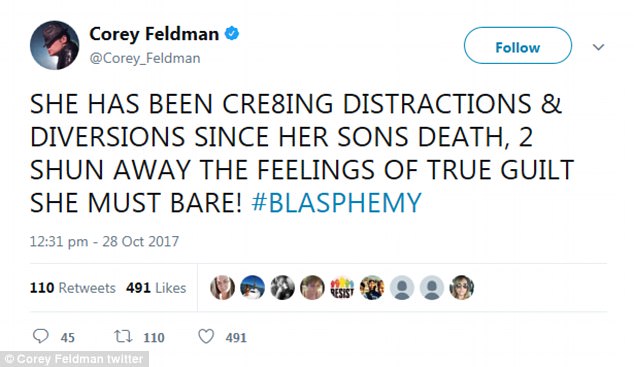
Task: View the 491 Likes list
Action: (156, 288)
